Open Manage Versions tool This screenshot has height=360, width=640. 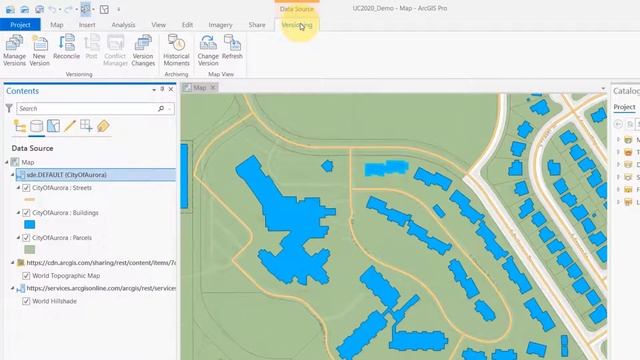(14, 51)
